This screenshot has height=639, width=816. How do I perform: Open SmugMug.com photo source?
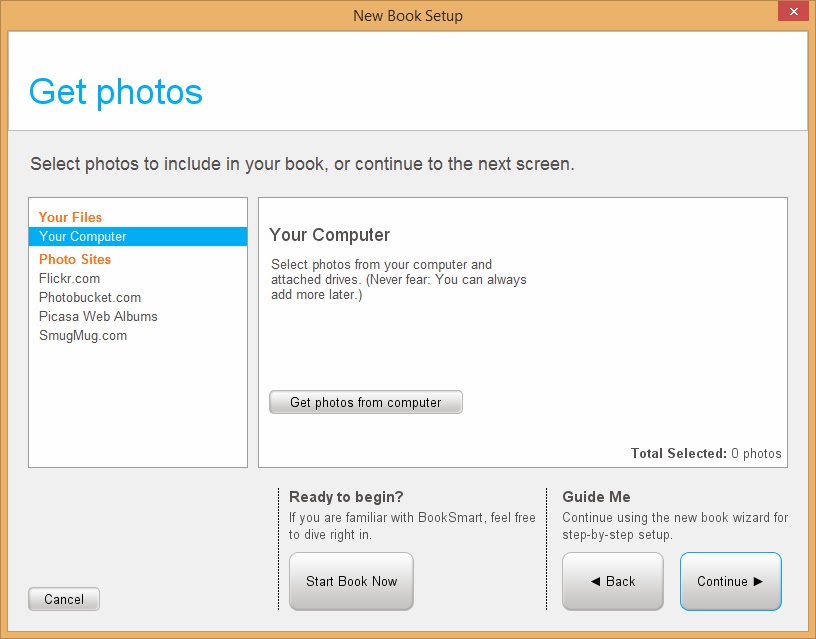pos(83,336)
